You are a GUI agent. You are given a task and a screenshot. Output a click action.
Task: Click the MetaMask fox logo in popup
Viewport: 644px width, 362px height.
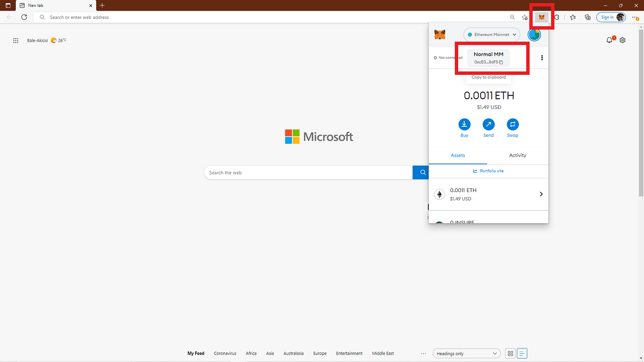pos(440,34)
